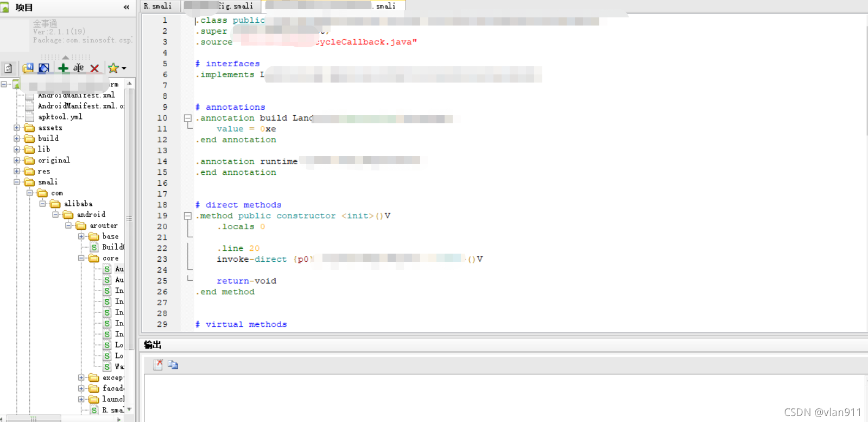Click the project panel up-arrow grip handle
868x422 pixels.
click(x=66, y=56)
